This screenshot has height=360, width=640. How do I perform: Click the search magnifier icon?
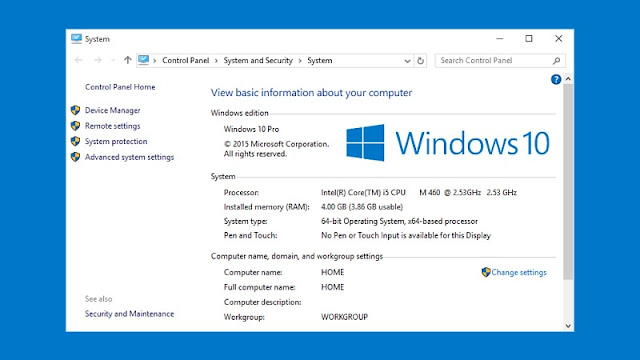556,60
